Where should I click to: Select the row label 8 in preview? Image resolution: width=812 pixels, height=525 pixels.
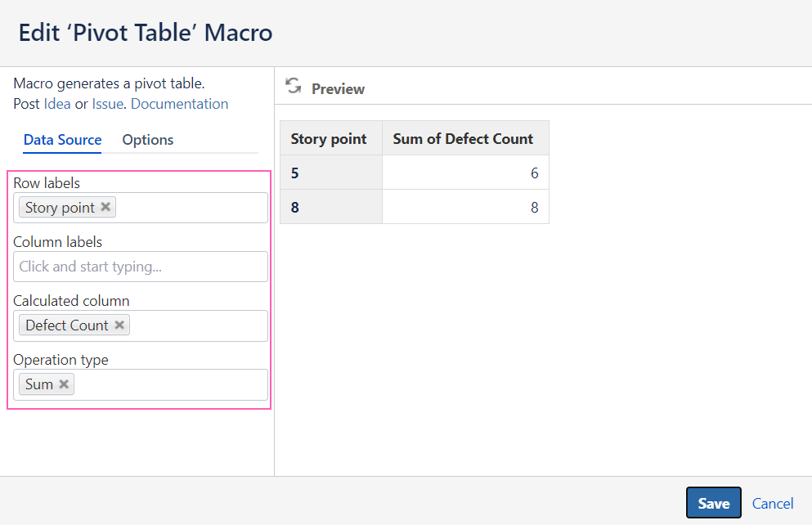(295, 207)
